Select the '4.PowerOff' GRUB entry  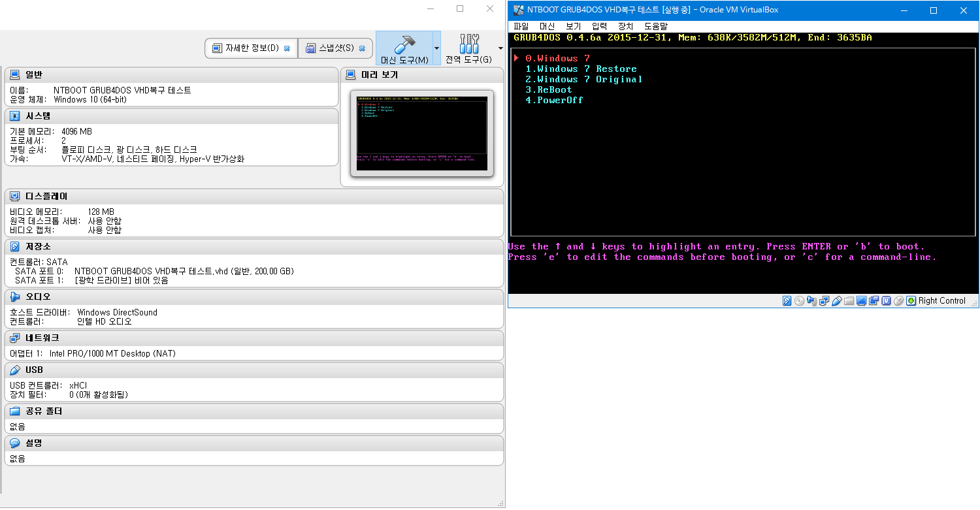coord(554,100)
